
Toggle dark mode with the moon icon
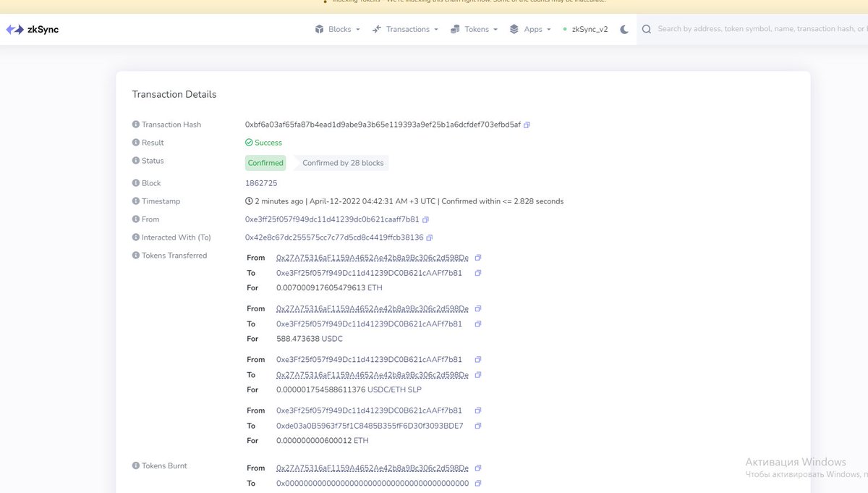pos(624,30)
